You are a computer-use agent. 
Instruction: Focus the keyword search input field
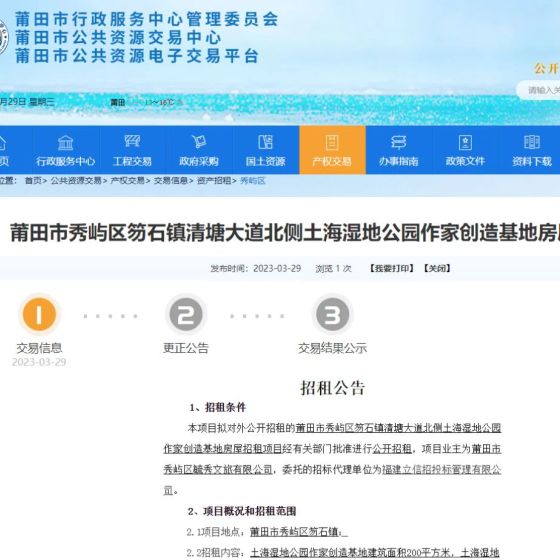point(538,90)
